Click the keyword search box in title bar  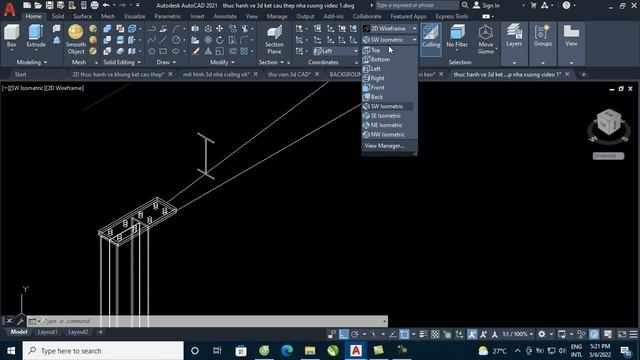pyautogui.click(x=417, y=5)
